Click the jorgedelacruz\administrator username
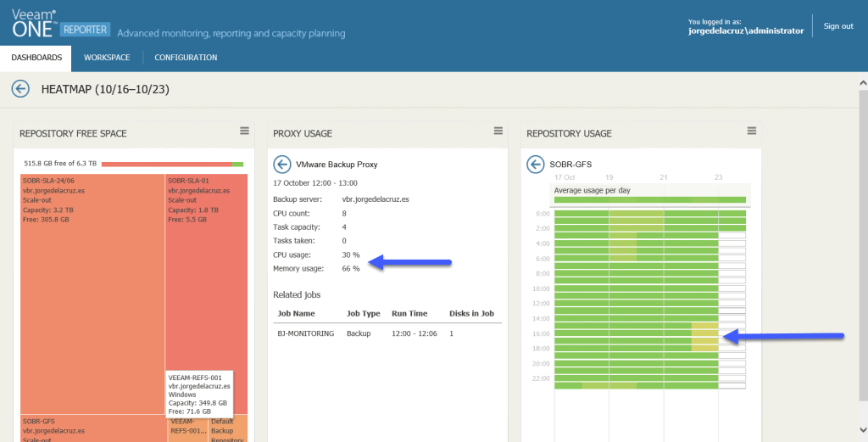 [x=746, y=31]
